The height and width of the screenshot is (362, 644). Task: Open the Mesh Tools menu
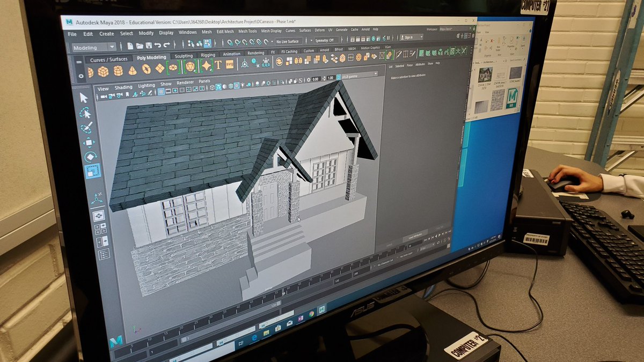(x=247, y=32)
